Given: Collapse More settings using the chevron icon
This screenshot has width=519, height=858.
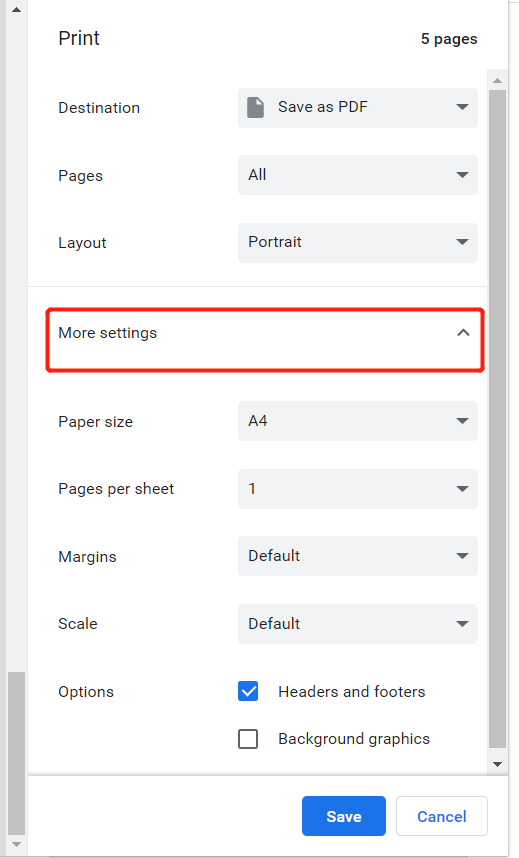Looking at the screenshot, I should [x=463, y=333].
